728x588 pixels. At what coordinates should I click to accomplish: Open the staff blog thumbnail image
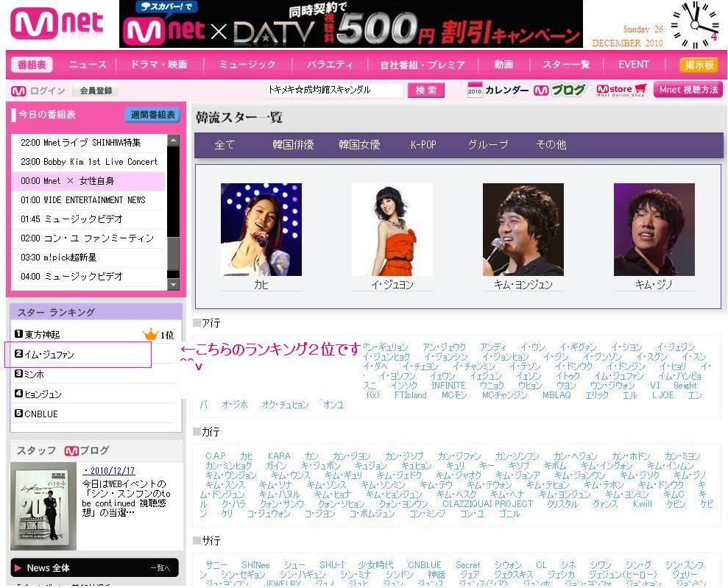pyautogui.click(x=43, y=506)
